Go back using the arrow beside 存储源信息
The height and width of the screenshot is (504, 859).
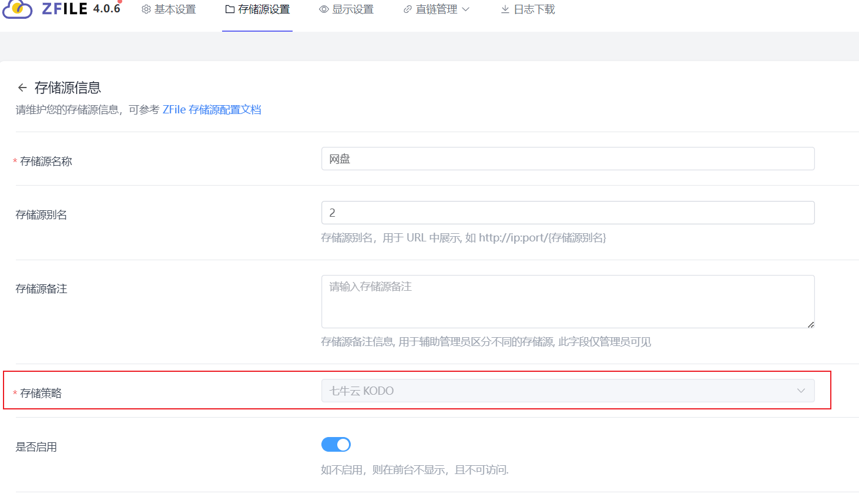coord(22,88)
